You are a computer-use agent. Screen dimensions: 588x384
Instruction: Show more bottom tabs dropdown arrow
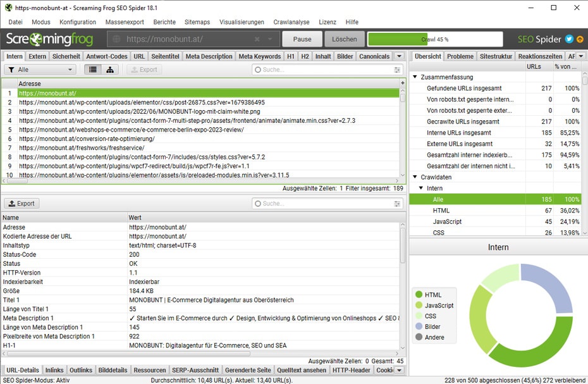point(400,370)
